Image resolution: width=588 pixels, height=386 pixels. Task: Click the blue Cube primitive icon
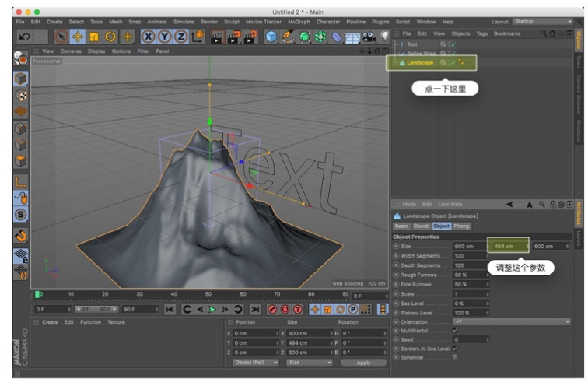271,37
